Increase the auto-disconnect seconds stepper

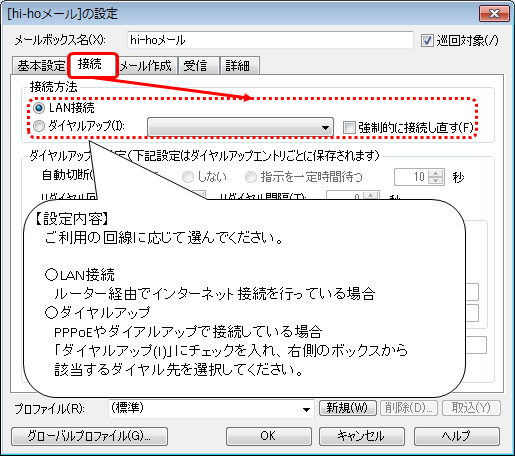click(436, 173)
